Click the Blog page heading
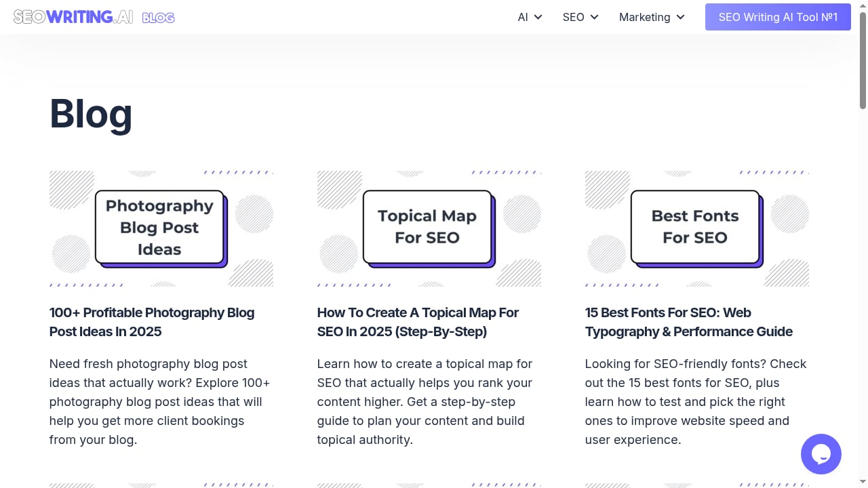This screenshot has width=868, height=488. tap(91, 113)
